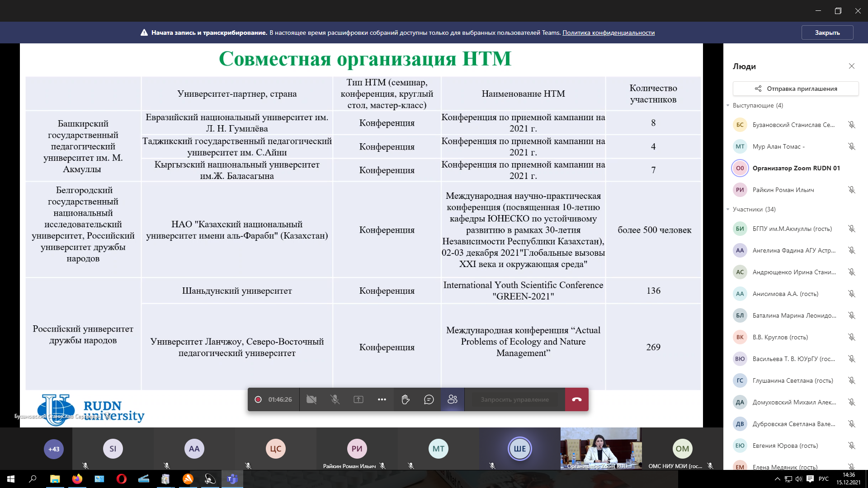Select Организатор Zoom RUDN 01 participant
The image size is (868, 488).
796,168
